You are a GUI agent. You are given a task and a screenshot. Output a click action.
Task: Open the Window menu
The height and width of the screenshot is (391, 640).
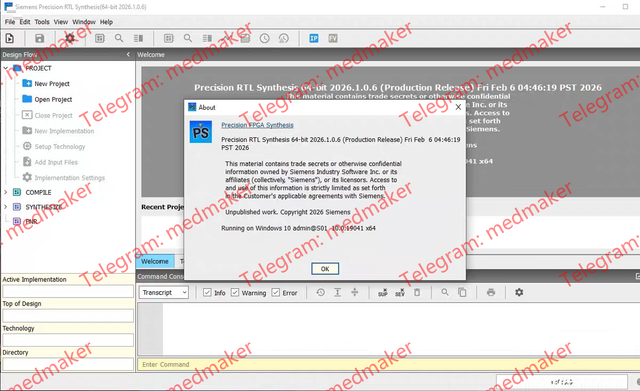[84, 22]
